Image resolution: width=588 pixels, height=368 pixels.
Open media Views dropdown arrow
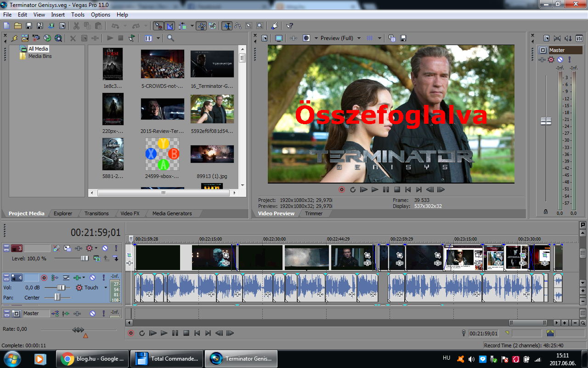click(158, 38)
